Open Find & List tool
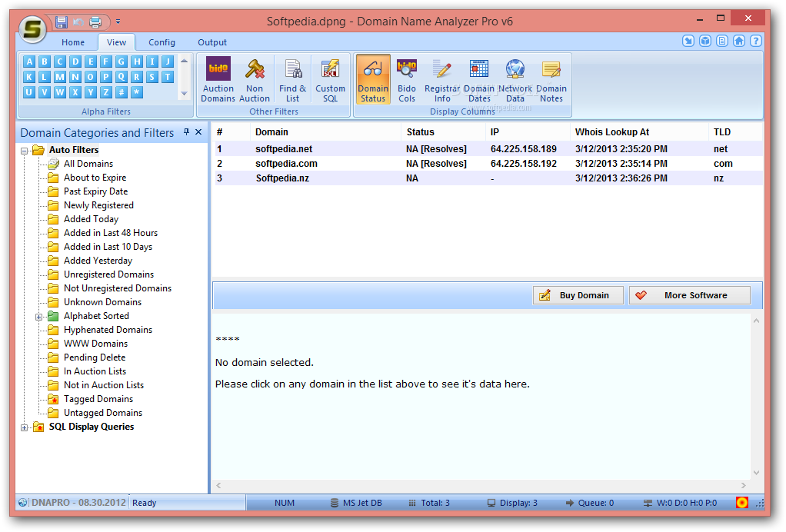The width and height of the screenshot is (786, 532). tap(293, 79)
